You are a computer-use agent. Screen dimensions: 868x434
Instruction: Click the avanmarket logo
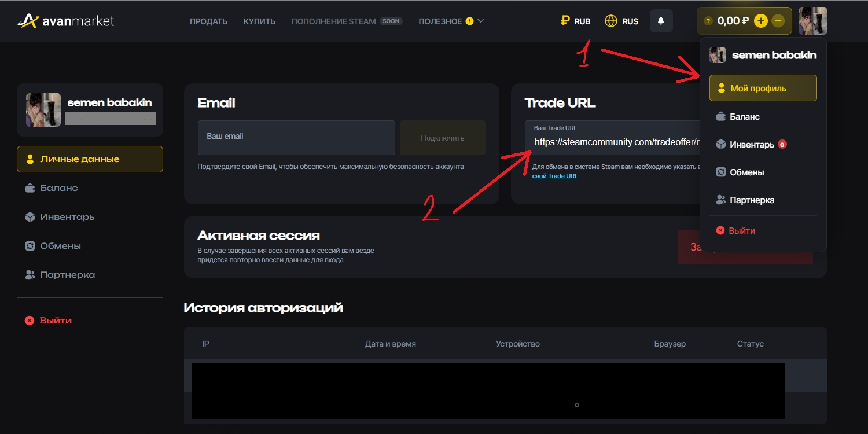point(66,21)
